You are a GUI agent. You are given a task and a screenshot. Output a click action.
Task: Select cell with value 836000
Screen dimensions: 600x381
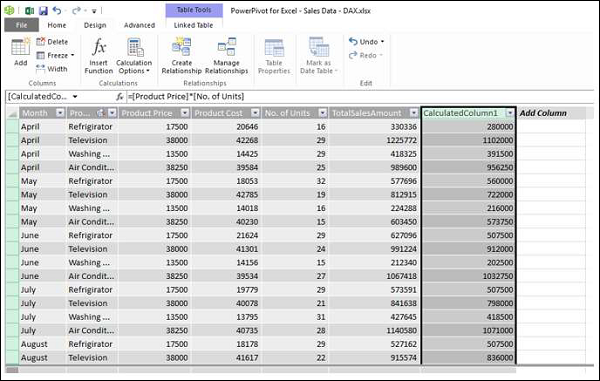(x=469, y=358)
